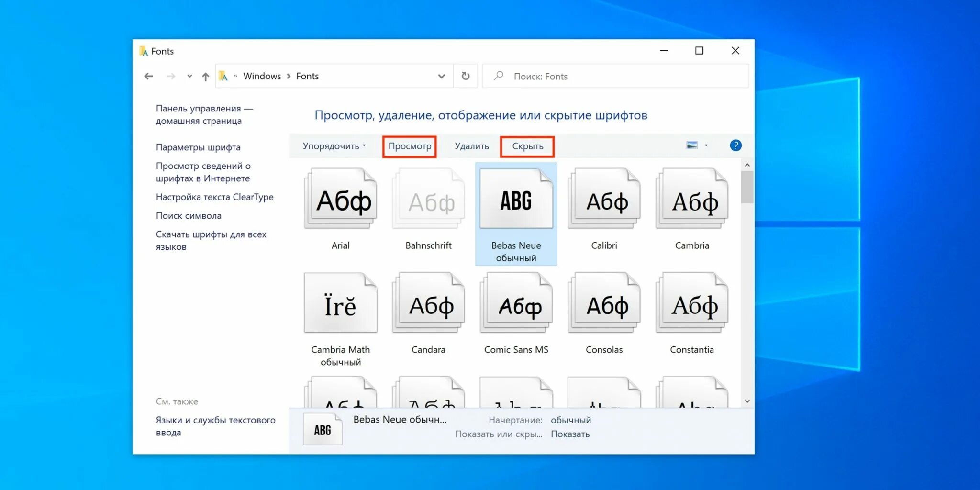The width and height of the screenshot is (980, 490).
Task: Open recent locations dropdown arrow
Action: [189, 76]
